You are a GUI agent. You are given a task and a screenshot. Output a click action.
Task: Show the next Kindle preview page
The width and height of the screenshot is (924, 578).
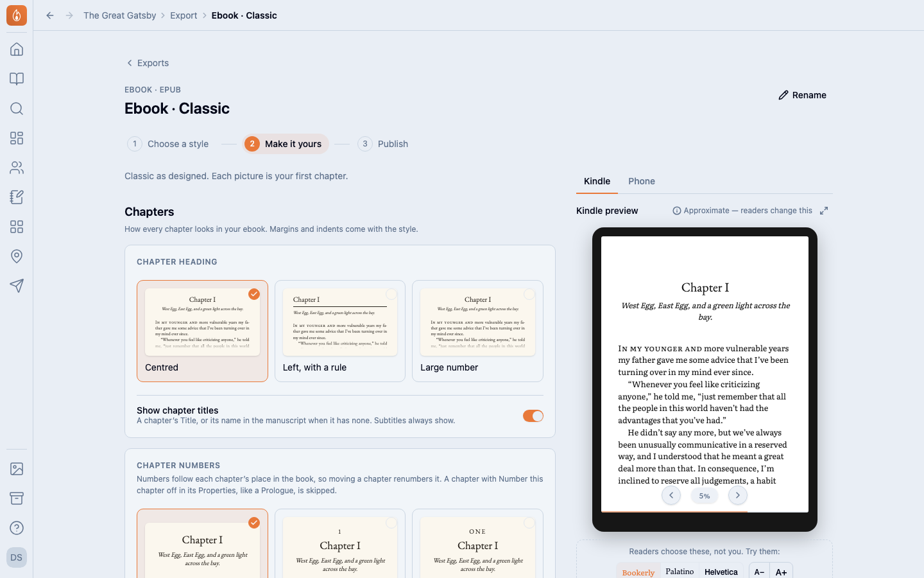(738, 495)
